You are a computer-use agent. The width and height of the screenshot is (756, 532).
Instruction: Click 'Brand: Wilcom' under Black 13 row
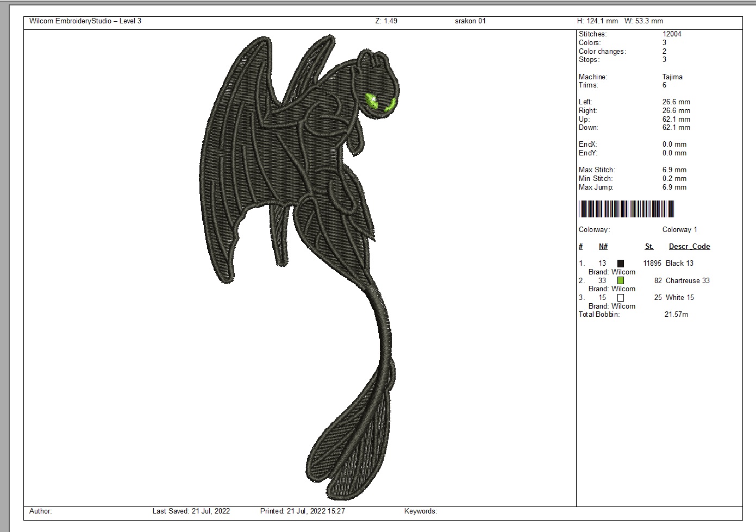tap(612, 272)
